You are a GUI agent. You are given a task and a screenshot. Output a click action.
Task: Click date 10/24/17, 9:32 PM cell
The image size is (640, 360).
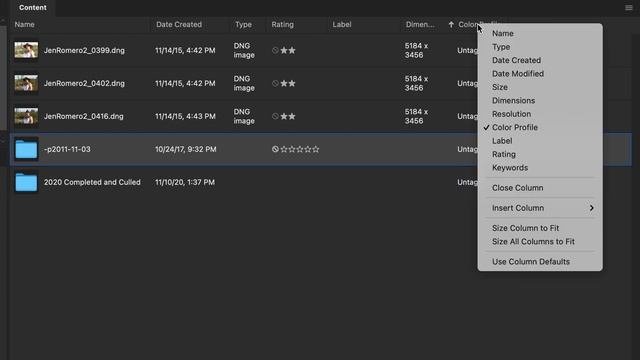pyautogui.click(x=186, y=149)
